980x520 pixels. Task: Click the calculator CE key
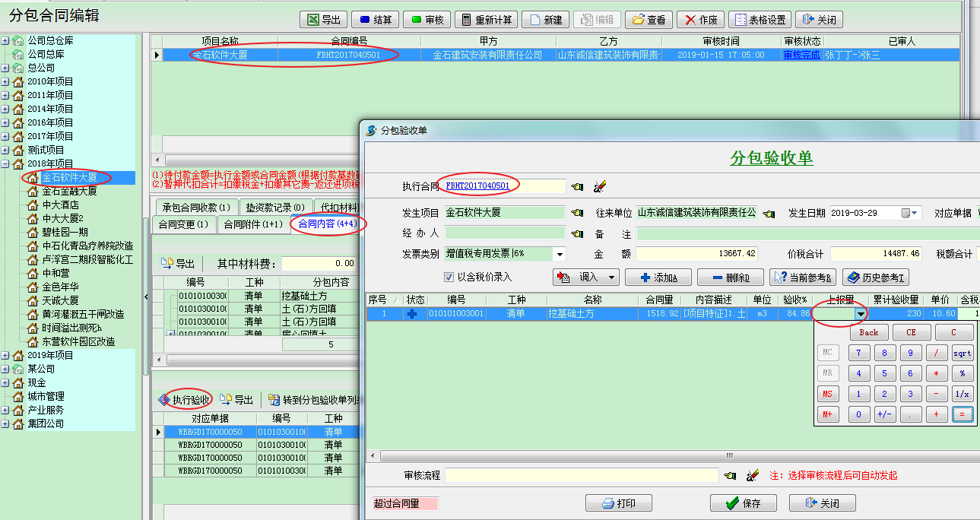(911, 332)
